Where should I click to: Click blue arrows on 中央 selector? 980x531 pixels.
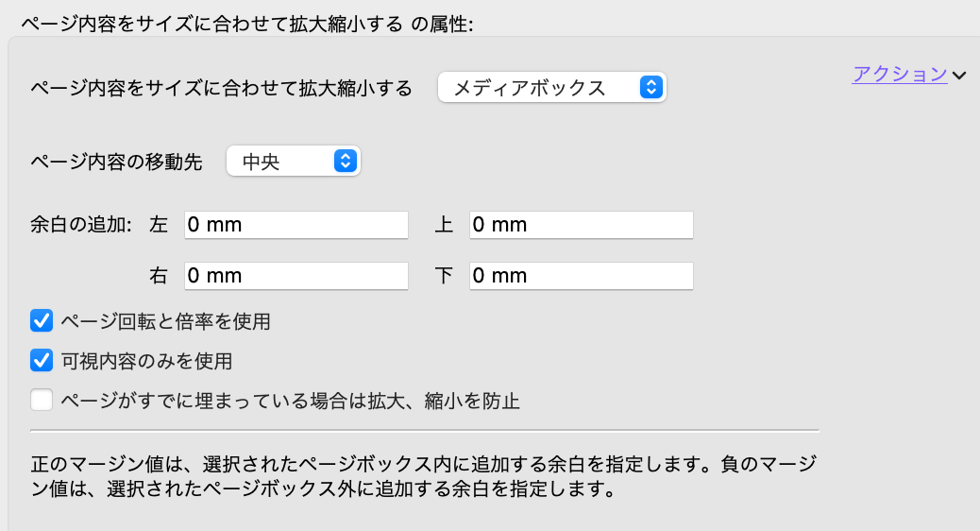pyautogui.click(x=346, y=162)
